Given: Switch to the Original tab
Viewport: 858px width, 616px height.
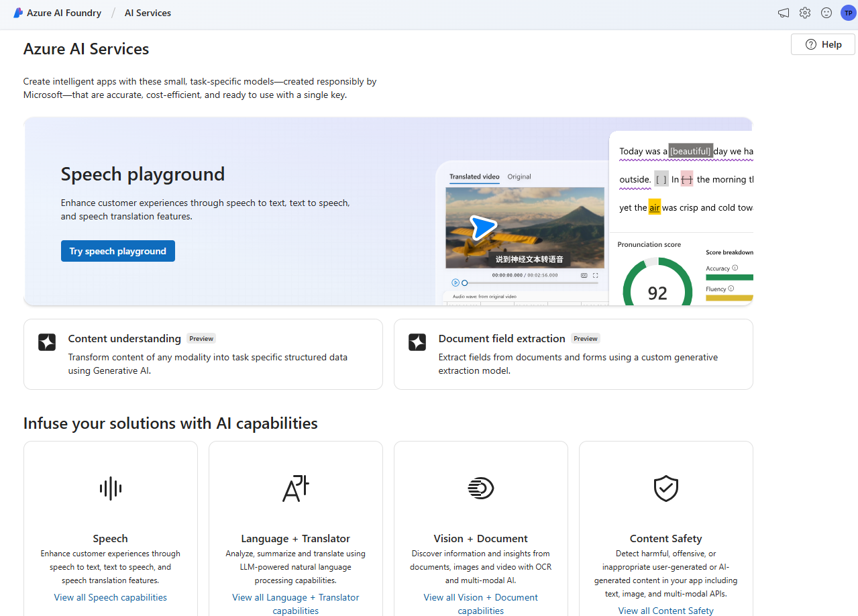Looking at the screenshot, I should tap(519, 176).
